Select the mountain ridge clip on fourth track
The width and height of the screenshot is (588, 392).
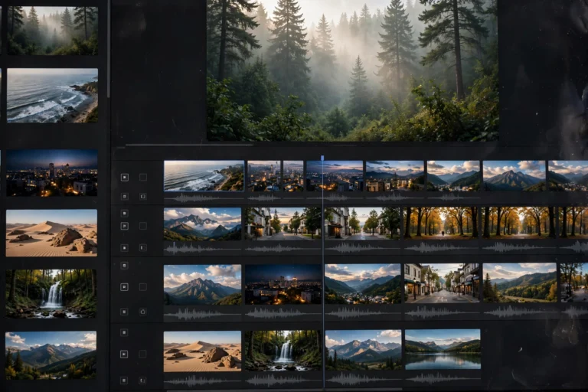click(x=363, y=350)
